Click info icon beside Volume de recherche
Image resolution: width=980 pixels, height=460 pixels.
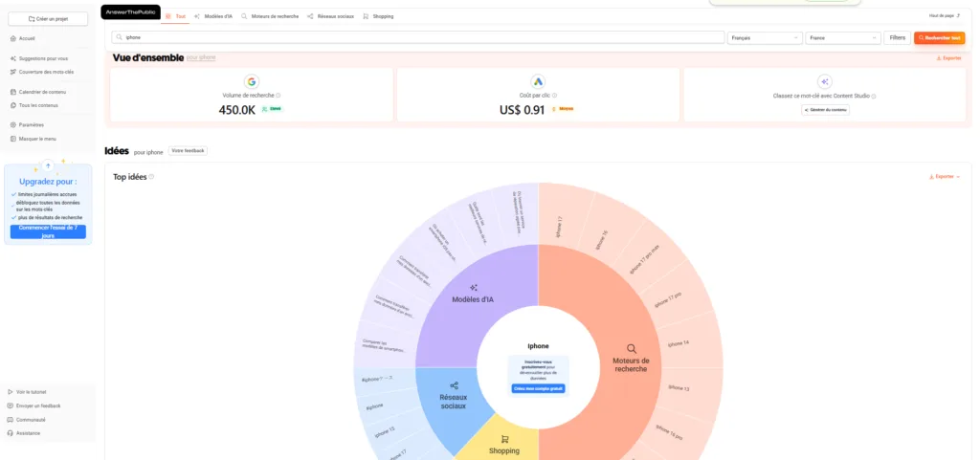point(278,96)
